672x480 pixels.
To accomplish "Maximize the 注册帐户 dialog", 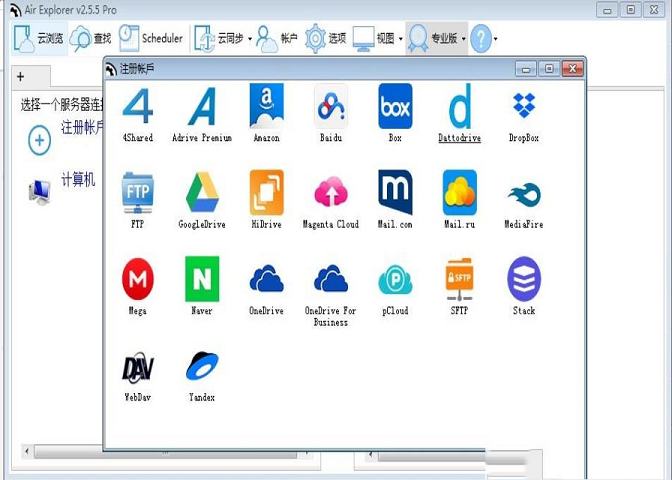I will click(549, 69).
